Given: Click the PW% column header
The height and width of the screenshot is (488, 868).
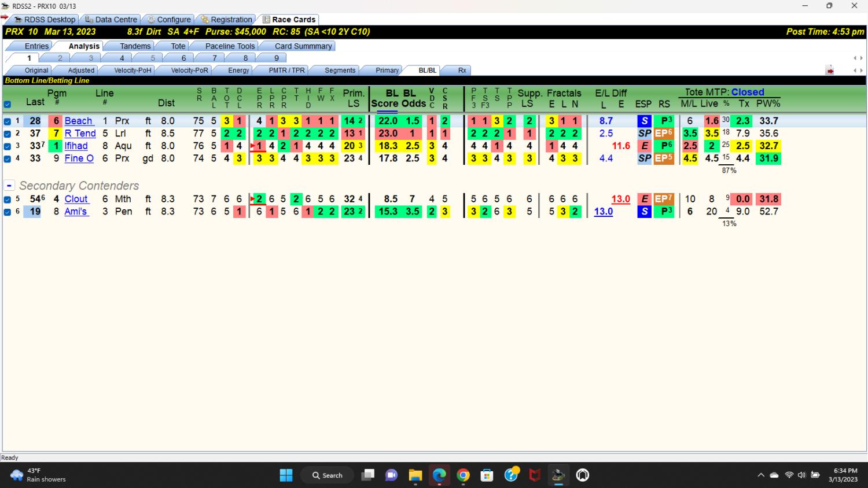Looking at the screenshot, I should pos(768,103).
